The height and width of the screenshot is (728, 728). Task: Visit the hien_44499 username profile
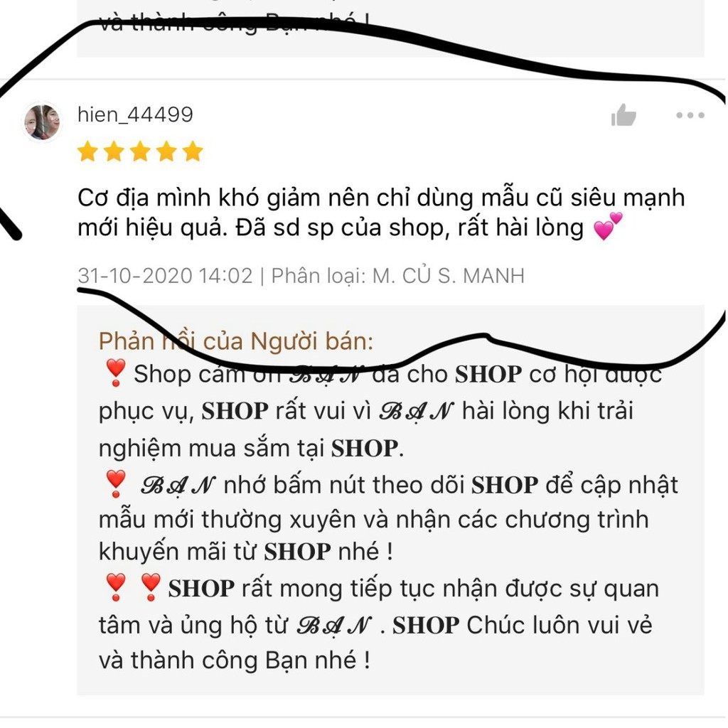135,114
